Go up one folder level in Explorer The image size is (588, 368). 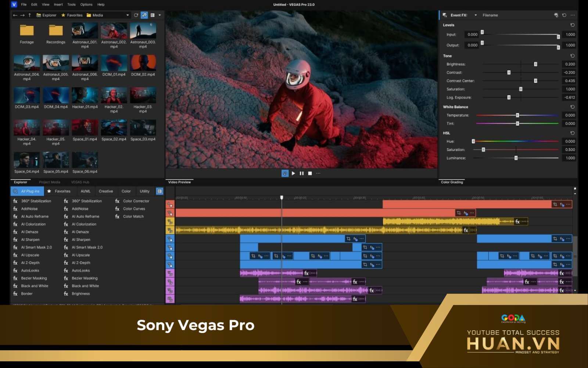(29, 15)
